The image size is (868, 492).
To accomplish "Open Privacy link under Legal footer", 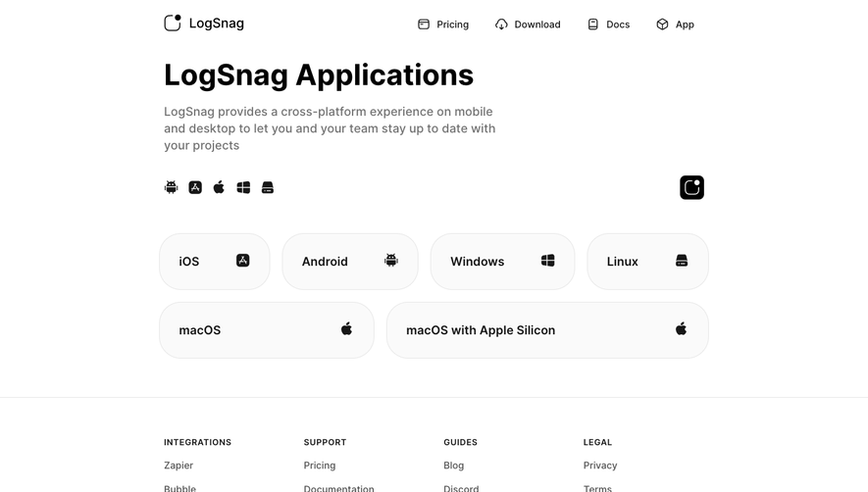I will pyautogui.click(x=600, y=466).
